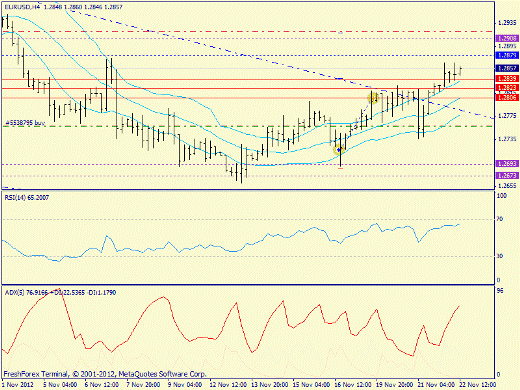Click the current price tag 1.2857

tap(507, 68)
